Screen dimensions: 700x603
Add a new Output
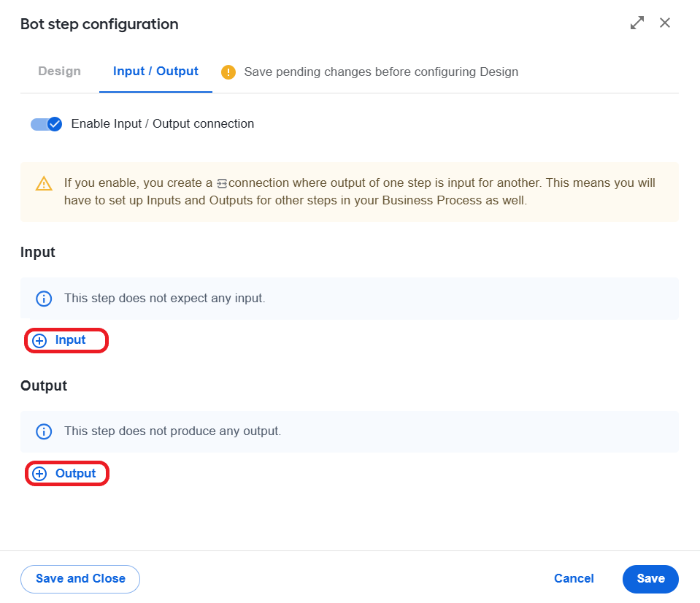[67, 474]
